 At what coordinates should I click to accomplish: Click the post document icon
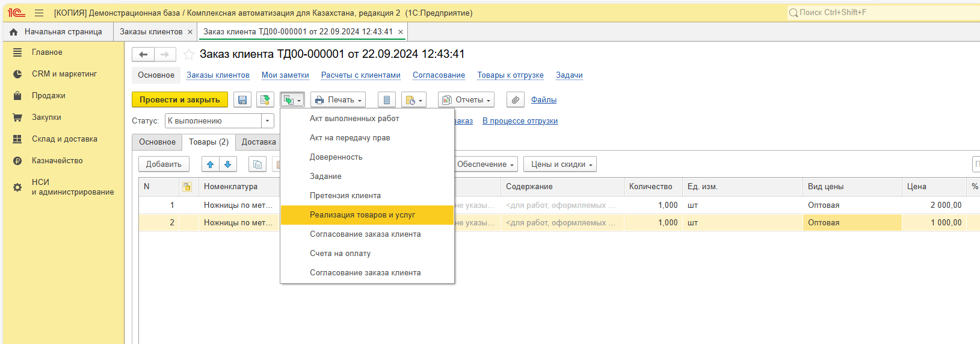(265, 100)
